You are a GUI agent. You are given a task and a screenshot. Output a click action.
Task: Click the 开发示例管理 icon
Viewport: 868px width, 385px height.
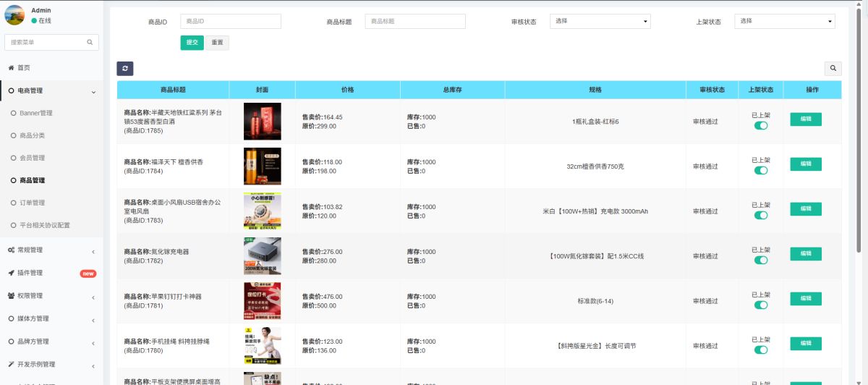pyautogui.click(x=12, y=364)
